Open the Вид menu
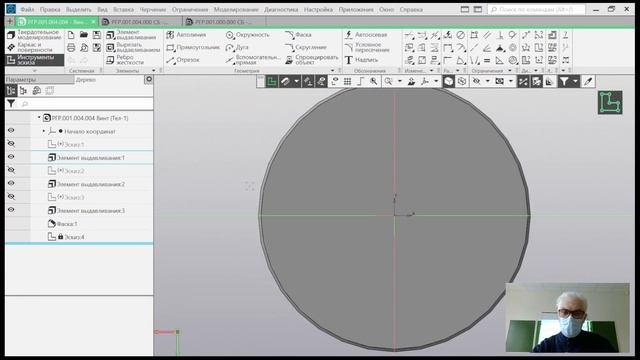The image size is (640, 360). click(102, 9)
